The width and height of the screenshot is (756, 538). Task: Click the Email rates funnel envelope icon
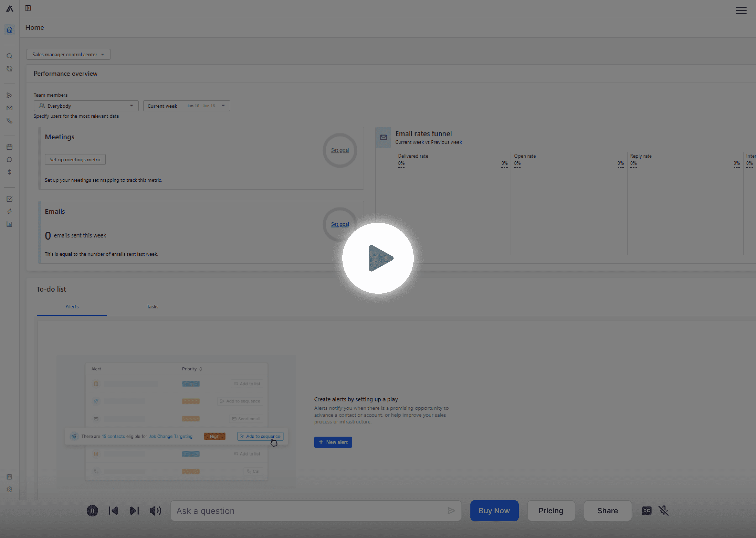[x=383, y=137]
